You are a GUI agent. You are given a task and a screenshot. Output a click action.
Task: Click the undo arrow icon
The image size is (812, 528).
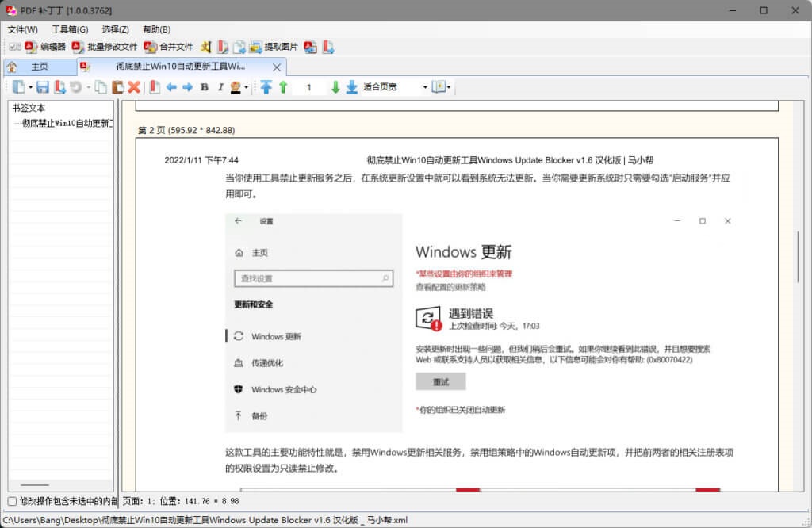click(76, 87)
